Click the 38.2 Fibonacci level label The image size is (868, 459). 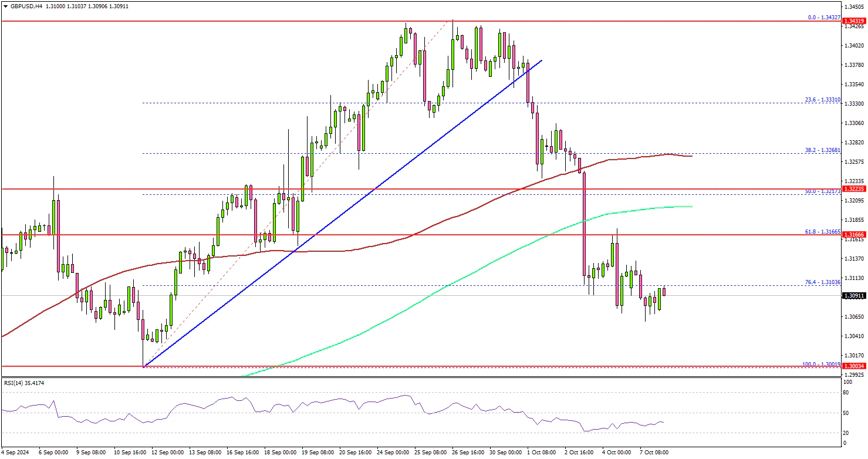[823, 150]
